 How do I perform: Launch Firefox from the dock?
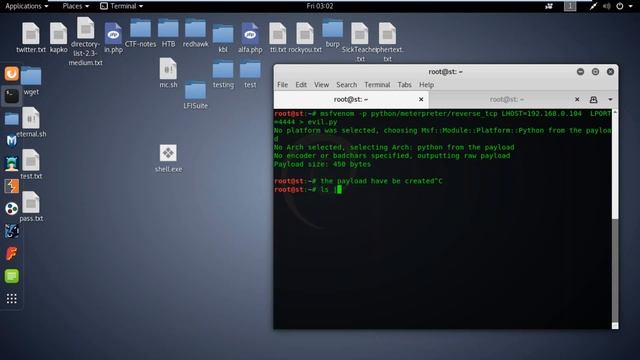coord(11,73)
